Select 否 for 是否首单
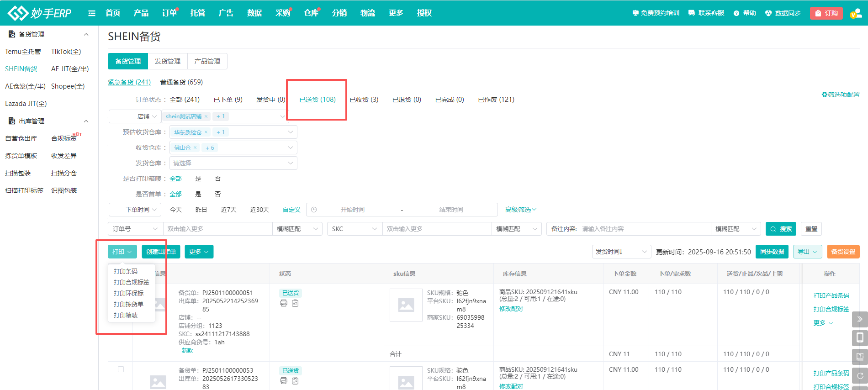Image resolution: width=868 pixels, height=390 pixels. (218, 194)
